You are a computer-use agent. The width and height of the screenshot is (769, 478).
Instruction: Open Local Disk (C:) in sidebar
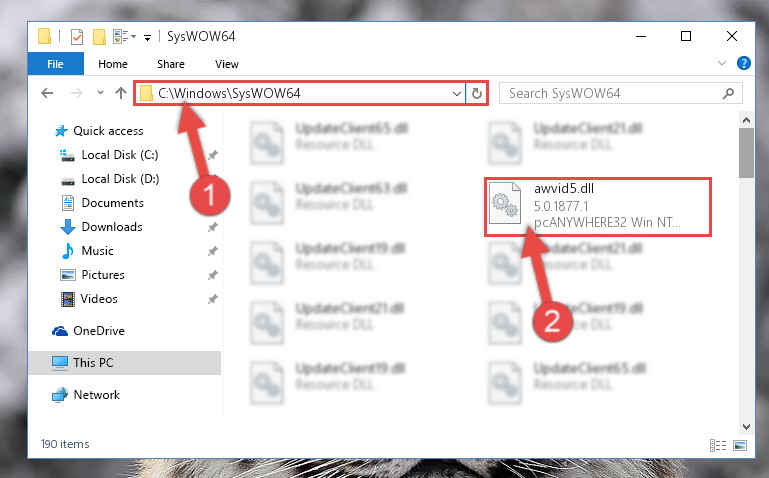119,155
